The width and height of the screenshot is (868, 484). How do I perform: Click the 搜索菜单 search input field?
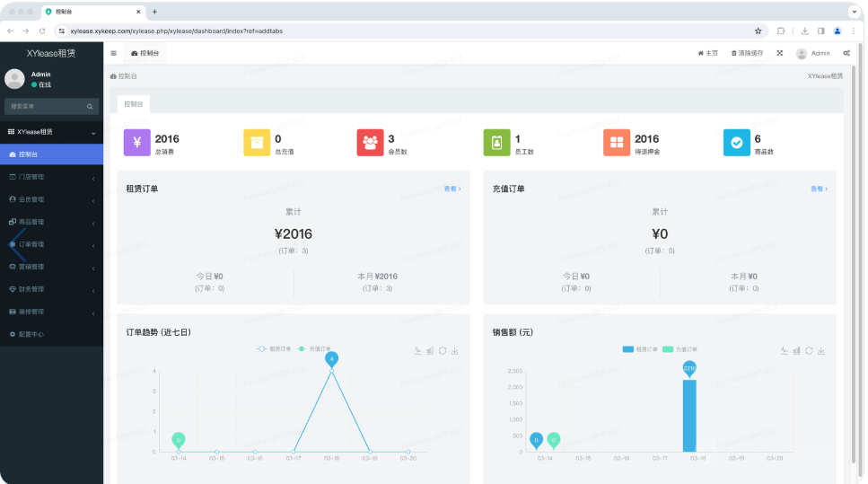pyautogui.click(x=45, y=106)
